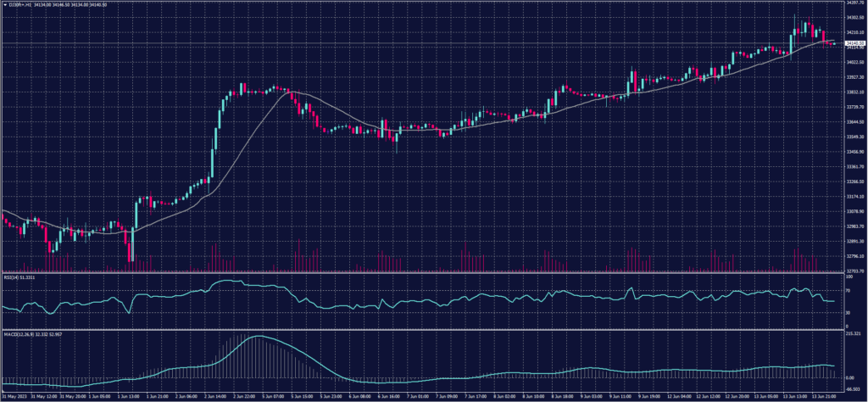Click the current price tag 34140.50
Screen dimensions: 868x402
(x=852, y=43)
